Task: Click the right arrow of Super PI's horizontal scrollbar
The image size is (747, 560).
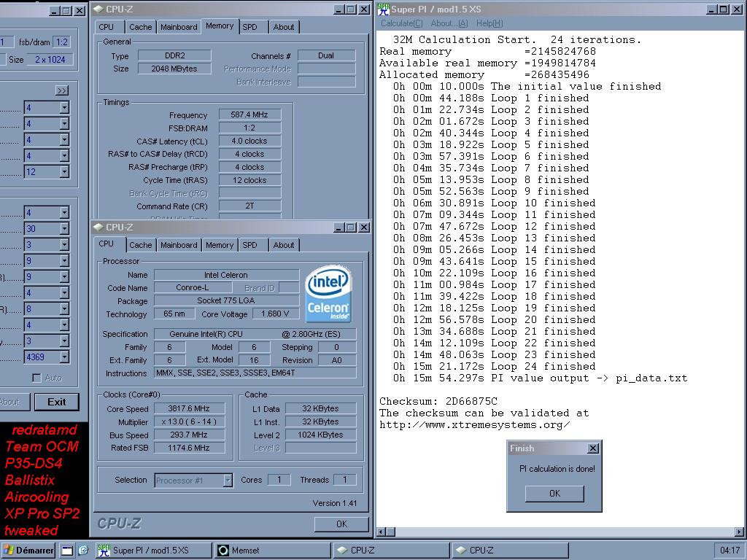Action: pos(739,532)
